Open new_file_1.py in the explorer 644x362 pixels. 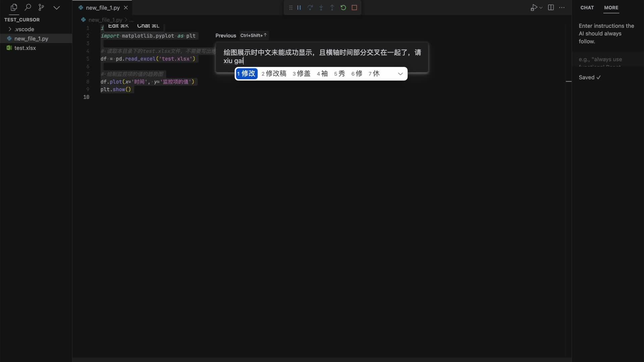click(36, 39)
